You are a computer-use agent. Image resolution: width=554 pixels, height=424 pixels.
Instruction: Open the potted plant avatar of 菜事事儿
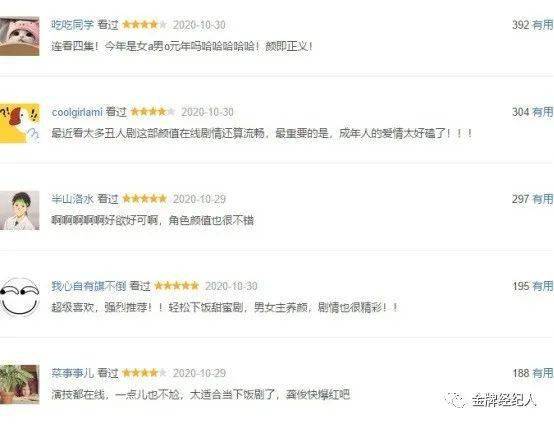point(19,384)
